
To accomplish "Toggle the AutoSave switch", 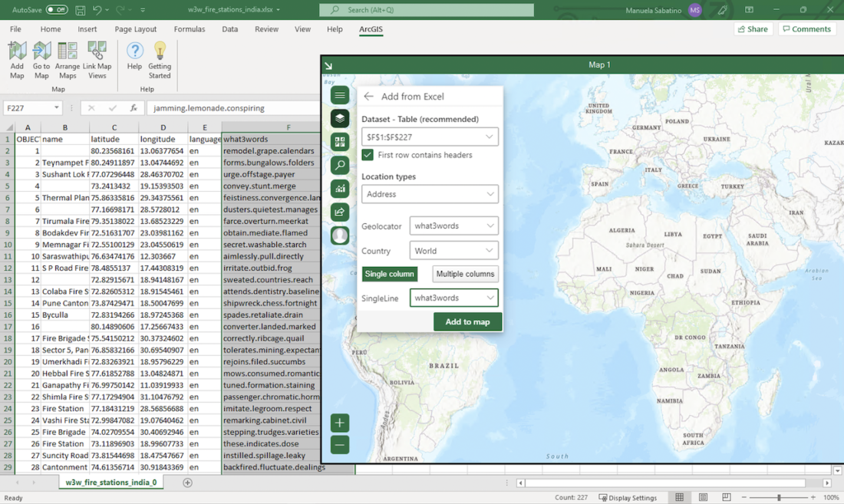I will (57, 10).
